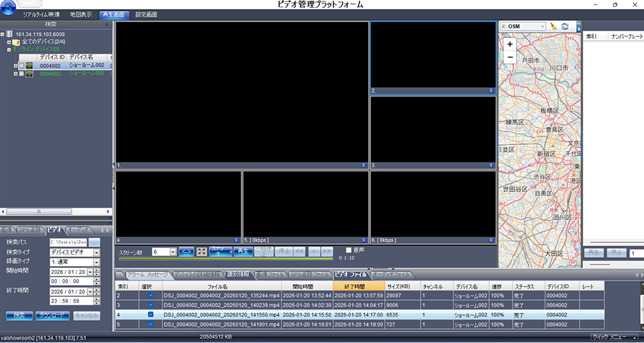Click the fullscreen expand icon in playback bar
This screenshot has width=644, height=343.
click(201, 251)
